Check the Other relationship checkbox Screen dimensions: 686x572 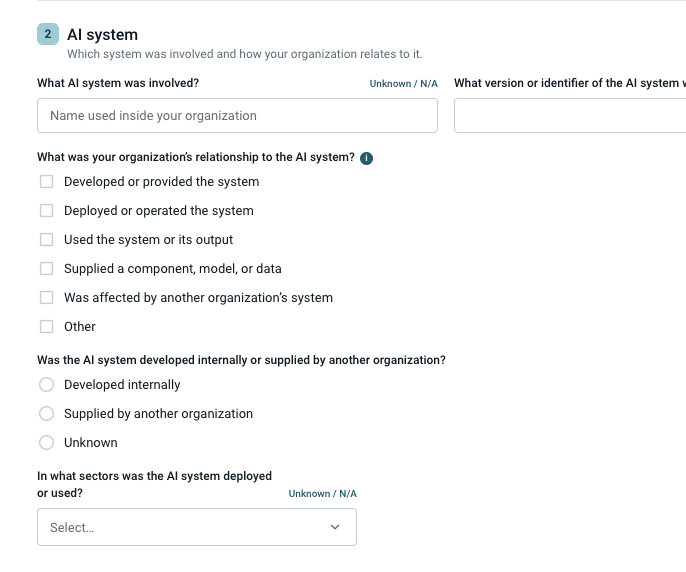point(46,326)
